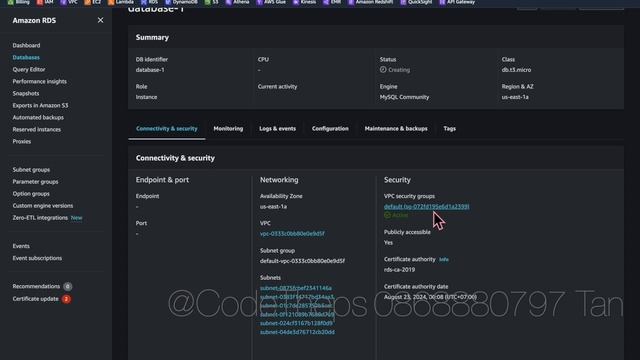The image size is (640, 360).
Task: Open the default VPC security group link
Action: [427, 207]
